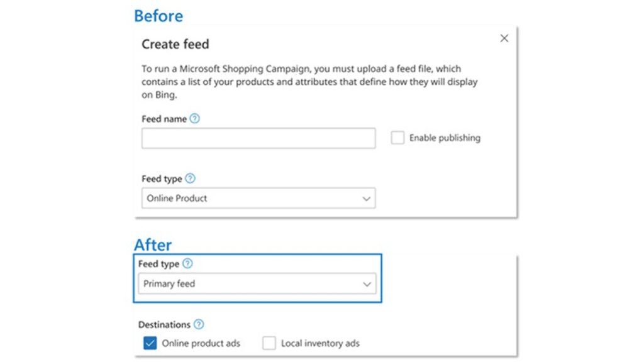Click the Local inventory ads label

click(x=320, y=343)
